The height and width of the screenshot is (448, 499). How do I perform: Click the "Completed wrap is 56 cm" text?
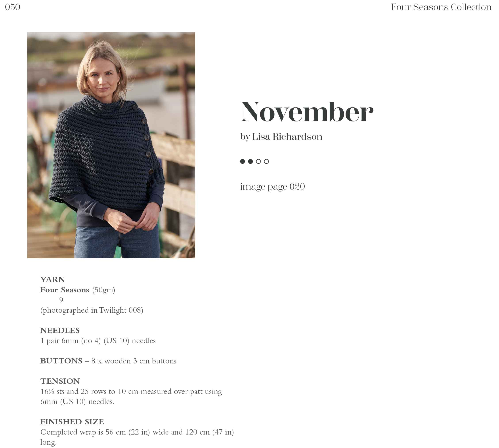[137, 432]
